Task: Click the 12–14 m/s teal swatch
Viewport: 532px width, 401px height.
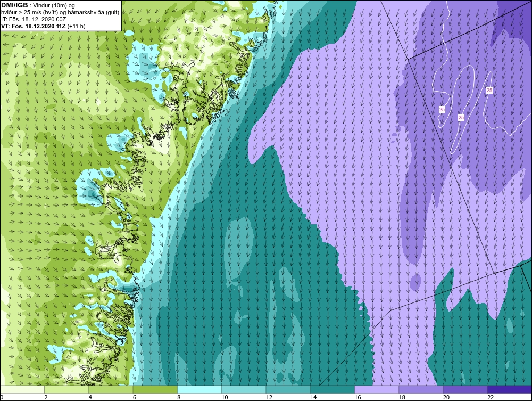Action: 288,389
